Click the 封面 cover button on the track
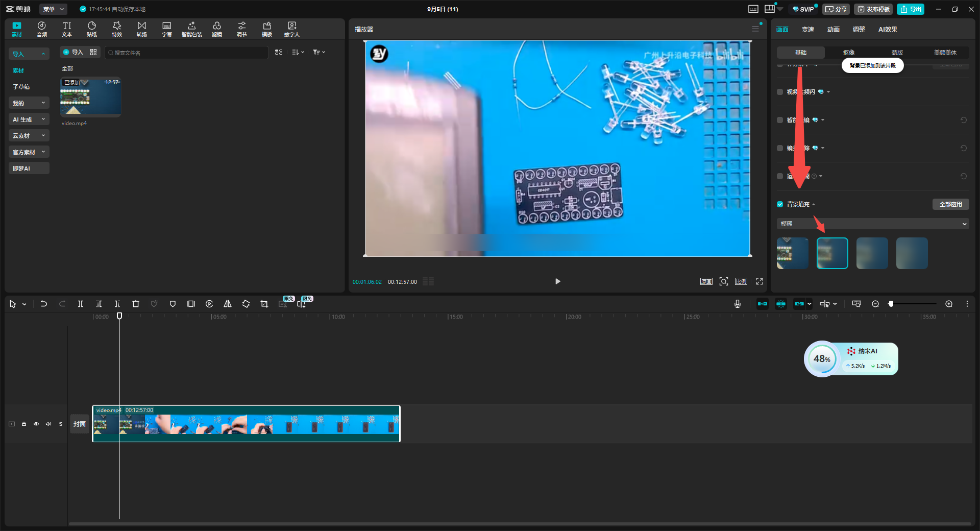This screenshot has height=531, width=980. [x=80, y=424]
